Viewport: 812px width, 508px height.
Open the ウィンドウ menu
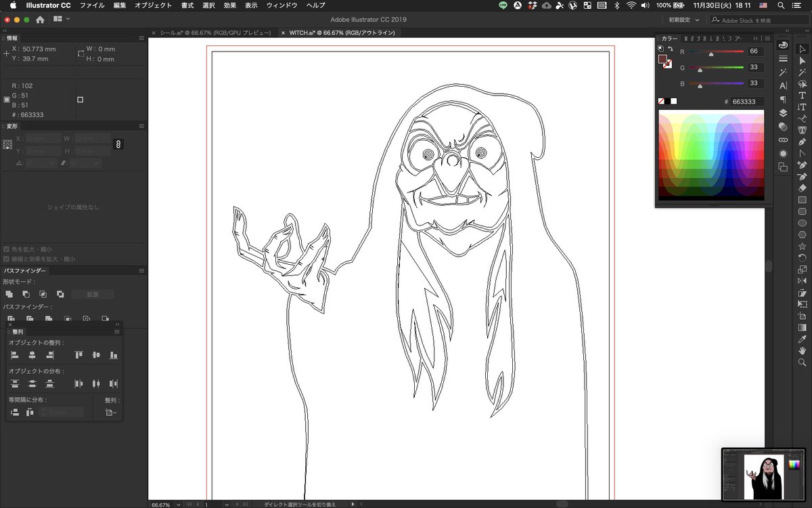(281, 5)
